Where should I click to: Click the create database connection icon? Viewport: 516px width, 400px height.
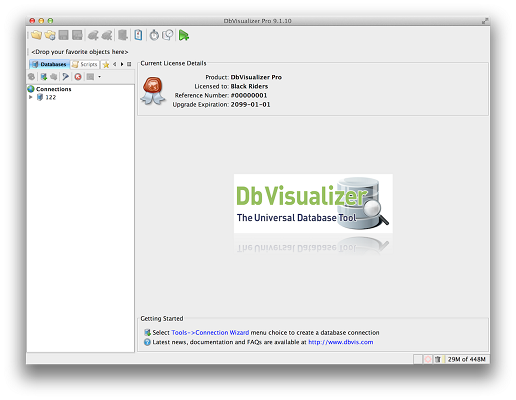(43, 77)
